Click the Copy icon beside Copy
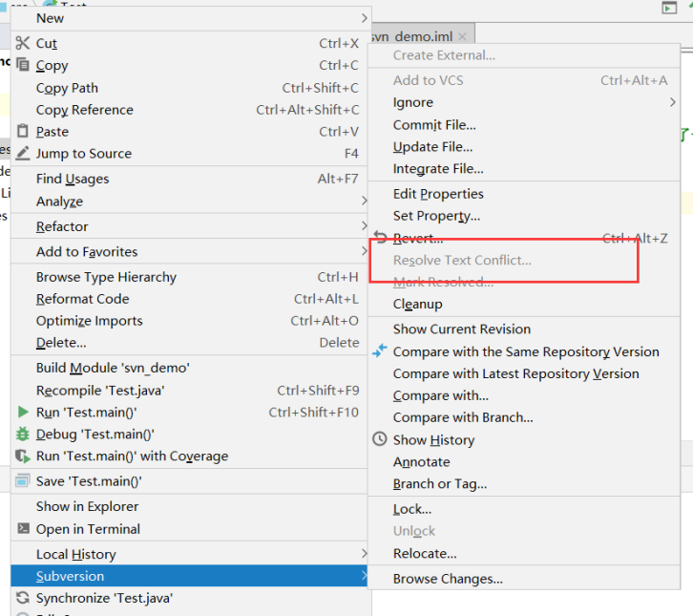 pyautogui.click(x=23, y=65)
